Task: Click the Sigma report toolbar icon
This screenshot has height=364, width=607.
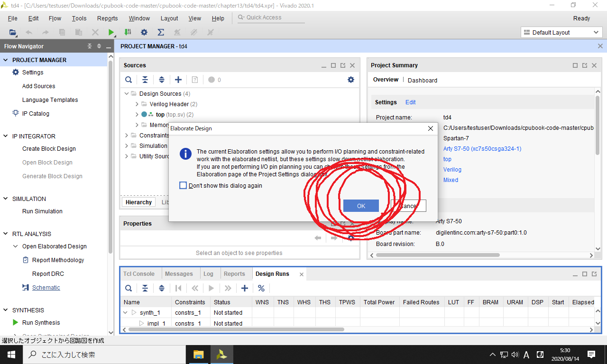Action: pos(161,32)
